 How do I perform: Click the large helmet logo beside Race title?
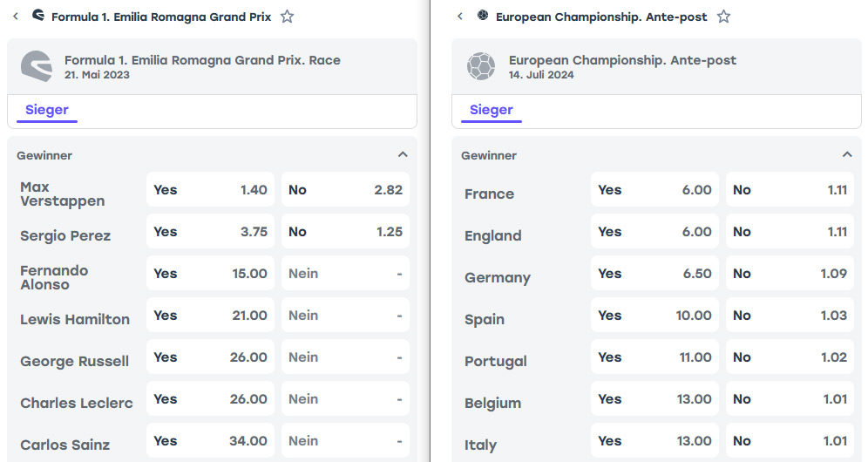37,66
